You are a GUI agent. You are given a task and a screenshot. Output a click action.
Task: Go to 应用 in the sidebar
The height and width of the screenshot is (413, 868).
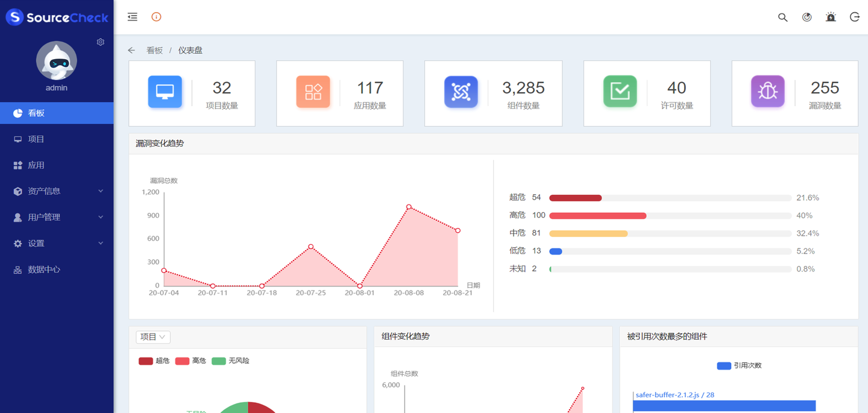(36, 165)
